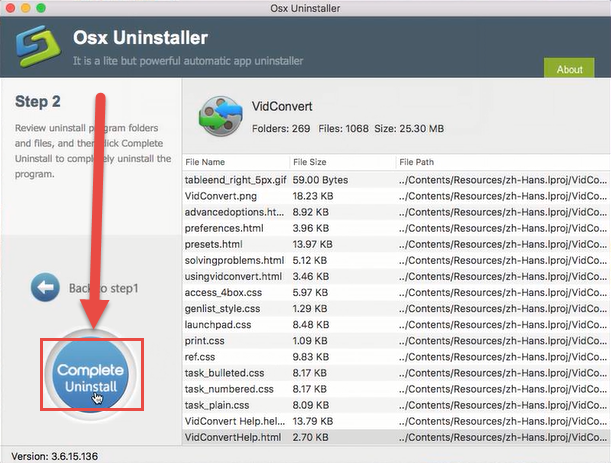Click the VidConvert application name
This screenshot has height=463, width=611.
click(x=282, y=106)
